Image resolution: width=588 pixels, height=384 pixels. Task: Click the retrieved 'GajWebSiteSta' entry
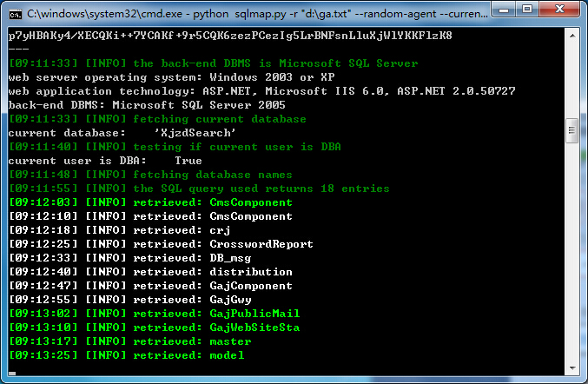254,328
